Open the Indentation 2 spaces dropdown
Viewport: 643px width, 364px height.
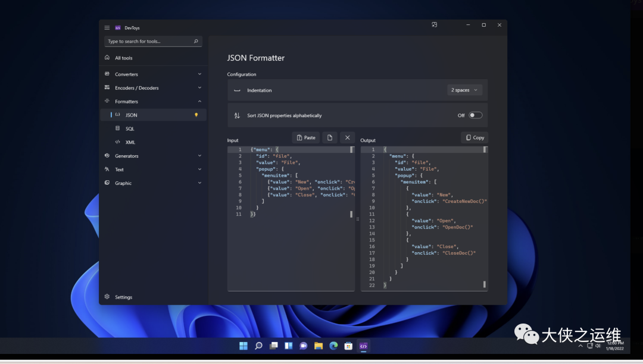pyautogui.click(x=464, y=90)
